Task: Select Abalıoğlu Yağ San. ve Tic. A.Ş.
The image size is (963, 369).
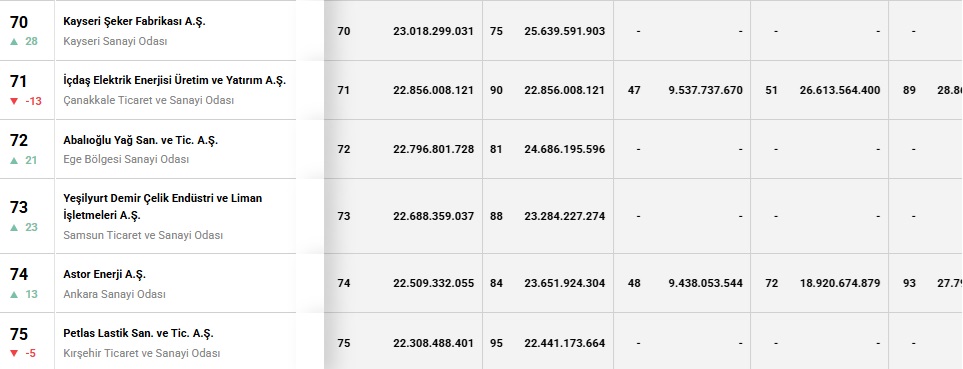Action: (x=141, y=140)
